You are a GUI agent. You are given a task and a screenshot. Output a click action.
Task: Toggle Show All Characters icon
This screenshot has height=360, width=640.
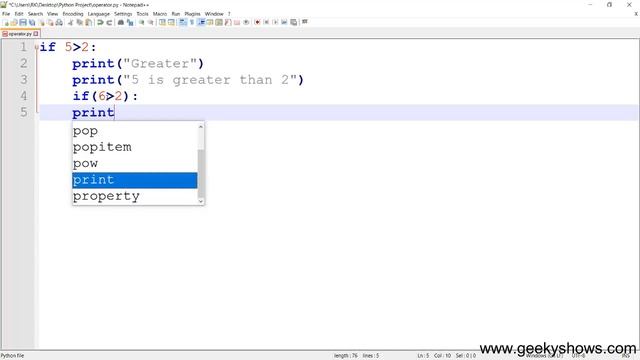(191, 22)
